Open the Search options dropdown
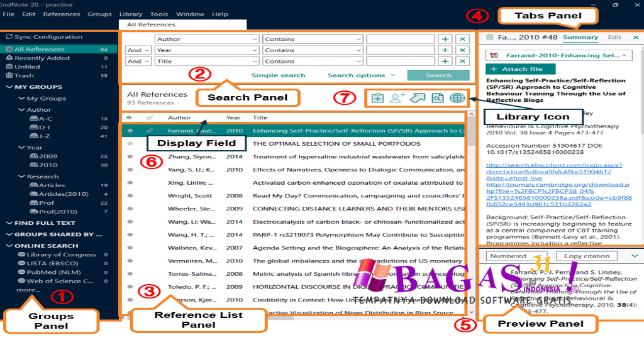644x338 pixels. point(361,75)
